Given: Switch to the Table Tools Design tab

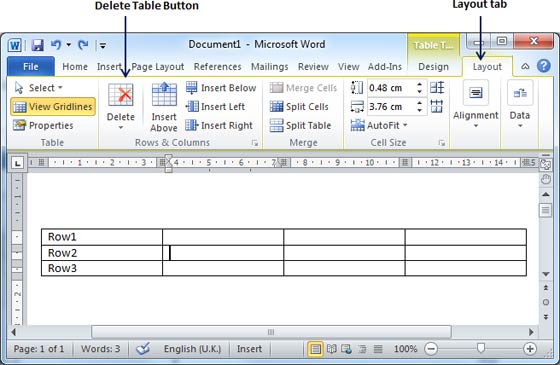Looking at the screenshot, I should (433, 66).
